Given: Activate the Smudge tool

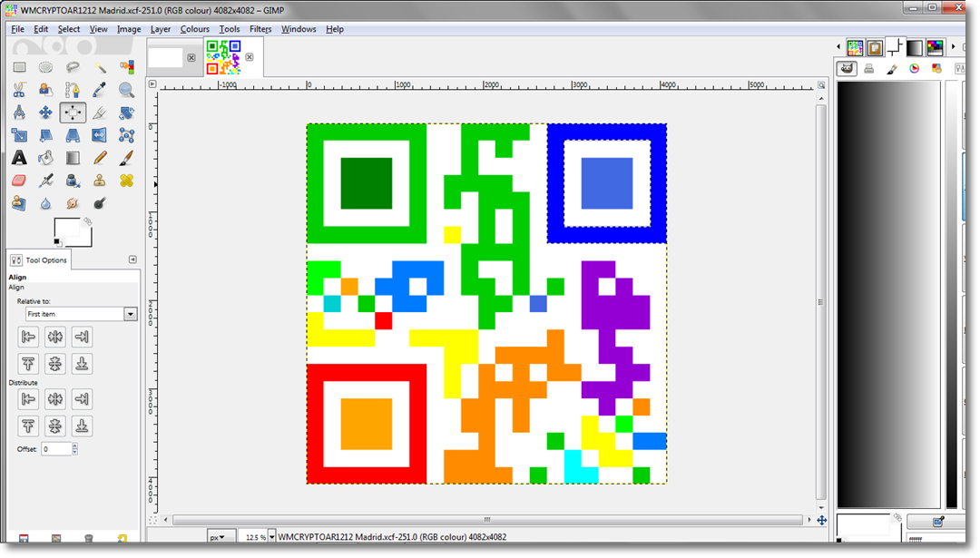Looking at the screenshot, I should coord(73,203).
